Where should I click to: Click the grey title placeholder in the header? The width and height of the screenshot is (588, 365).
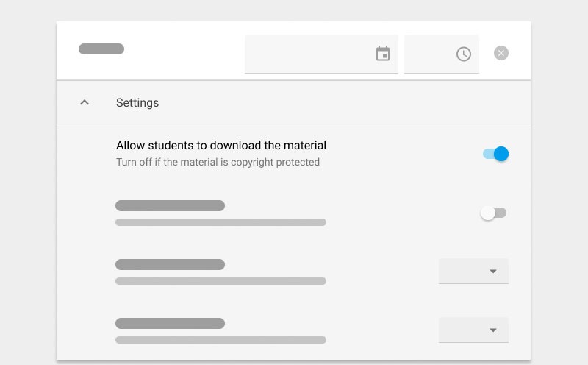coord(101,49)
